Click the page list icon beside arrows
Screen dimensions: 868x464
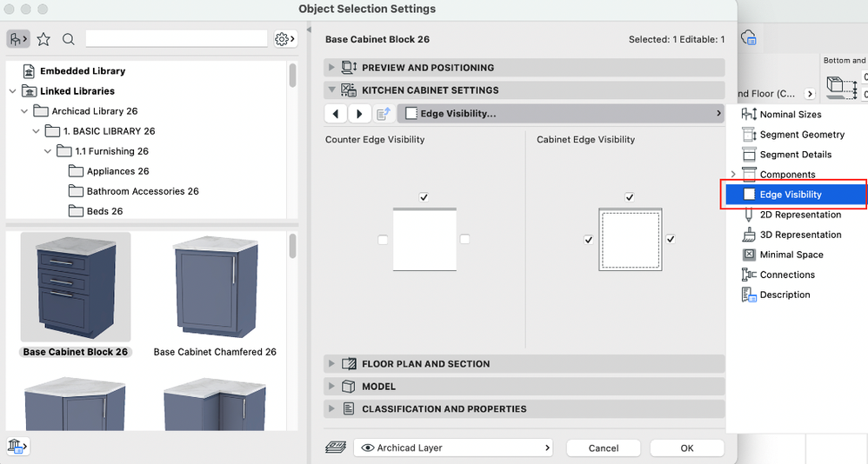tap(383, 114)
